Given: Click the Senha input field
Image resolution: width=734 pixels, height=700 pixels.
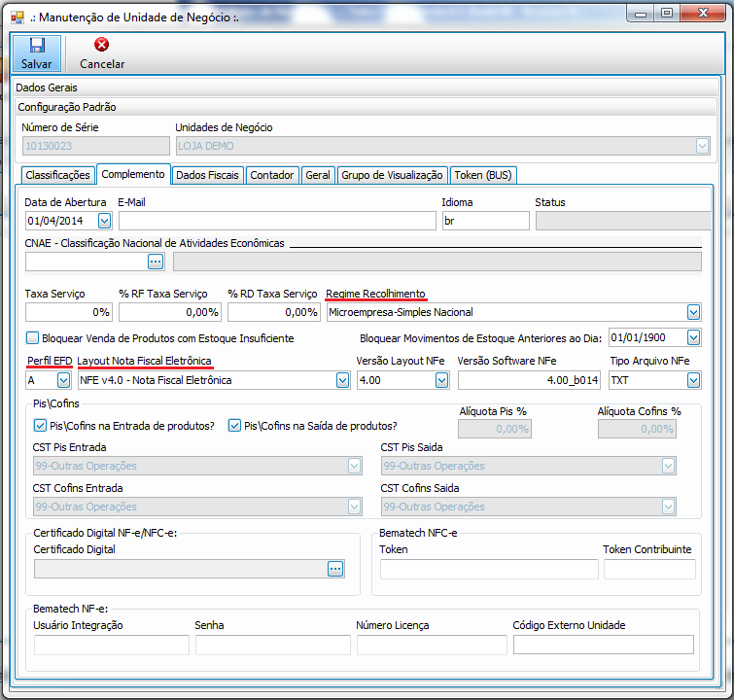Looking at the screenshot, I should [x=273, y=645].
